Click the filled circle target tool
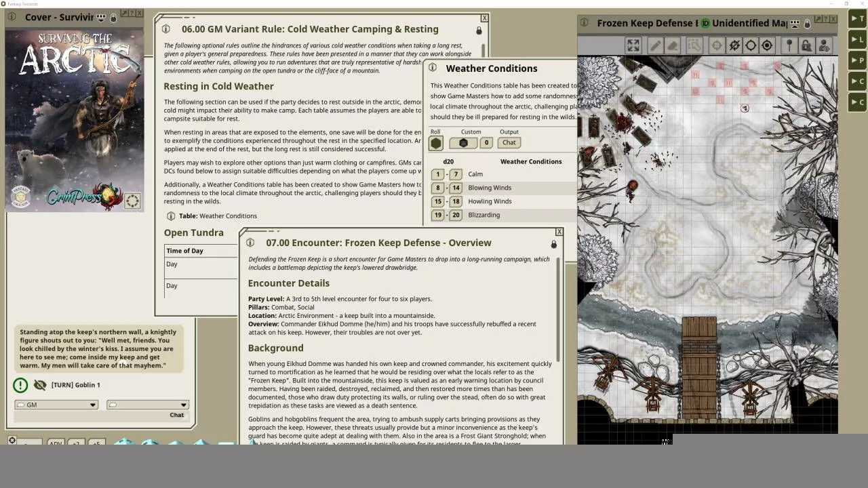Viewport: 868px width, 488px height. [x=767, y=45]
